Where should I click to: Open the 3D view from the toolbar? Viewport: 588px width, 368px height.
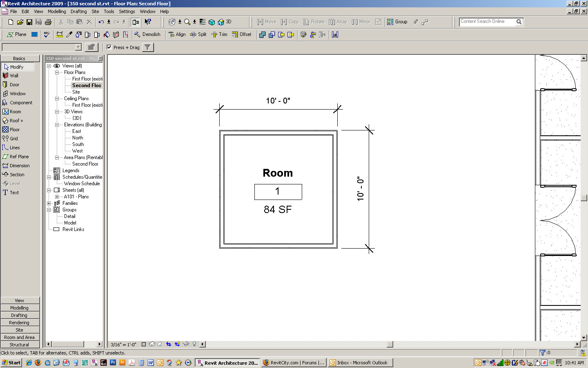tap(225, 22)
